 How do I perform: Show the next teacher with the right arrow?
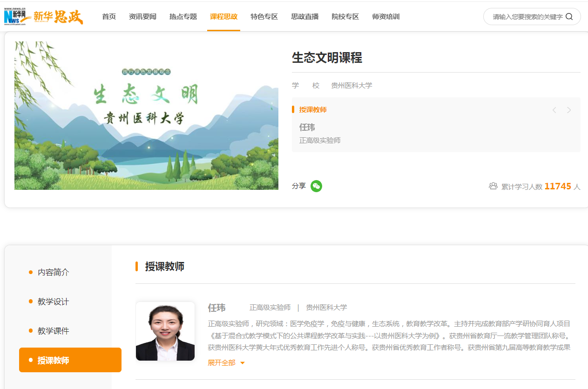point(569,110)
